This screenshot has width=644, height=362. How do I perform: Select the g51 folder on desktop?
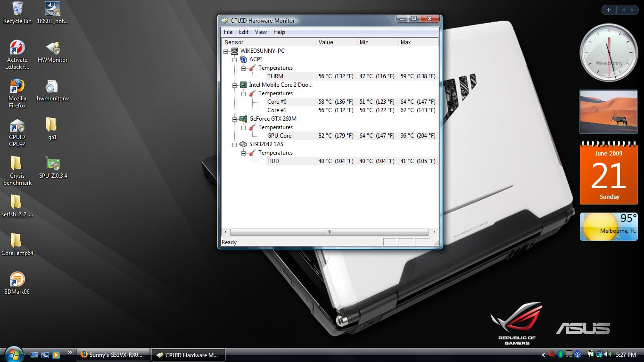click(52, 129)
